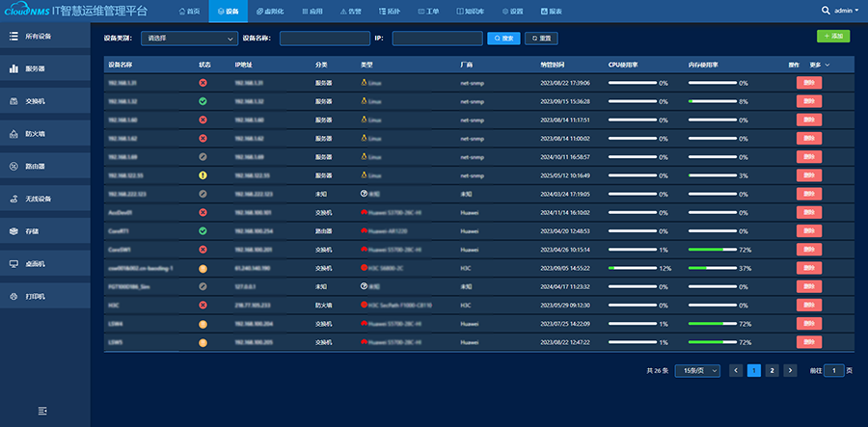This screenshot has width=868, height=427.
Task: Click the green status icon for CoreRT1
Action: click(203, 231)
